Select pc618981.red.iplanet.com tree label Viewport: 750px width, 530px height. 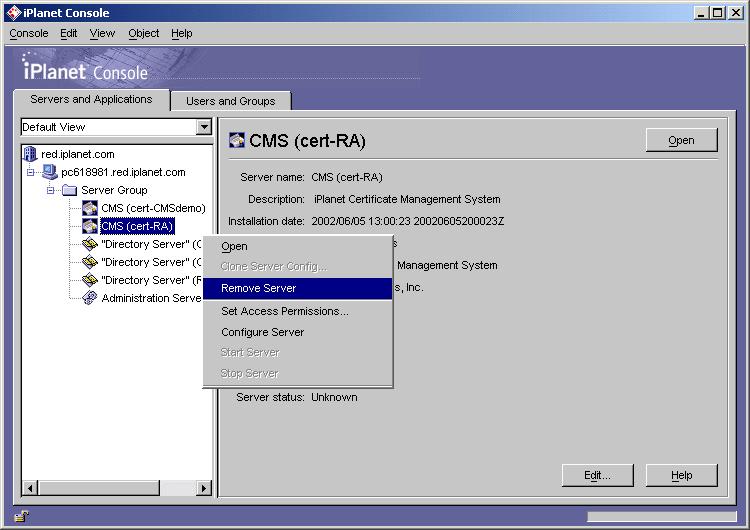click(123, 172)
